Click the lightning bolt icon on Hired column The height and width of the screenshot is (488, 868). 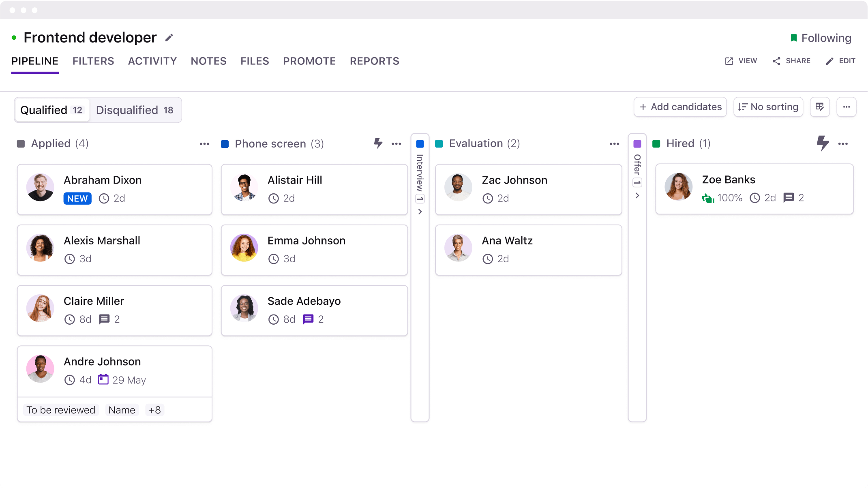coord(823,143)
